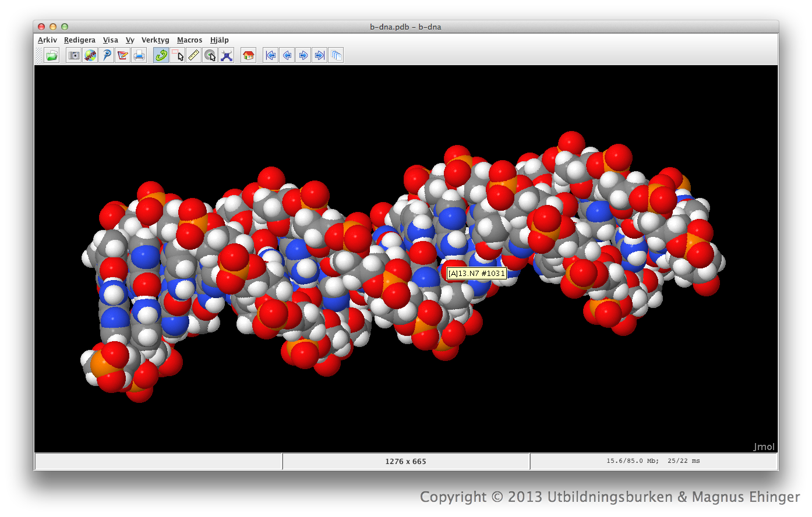Click the show all frames pages icon
Viewport: 812px width, 517px height.
point(336,55)
